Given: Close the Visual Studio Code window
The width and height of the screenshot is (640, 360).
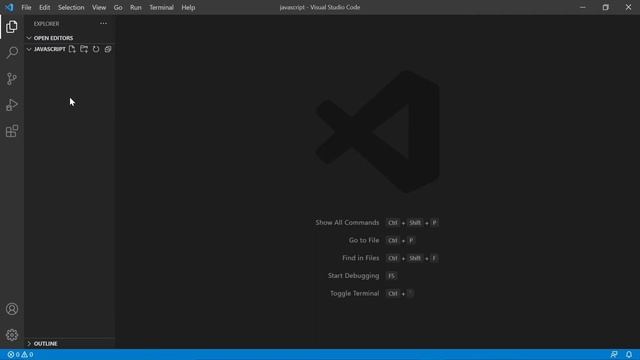Looking at the screenshot, I should [x=629, y=7].
